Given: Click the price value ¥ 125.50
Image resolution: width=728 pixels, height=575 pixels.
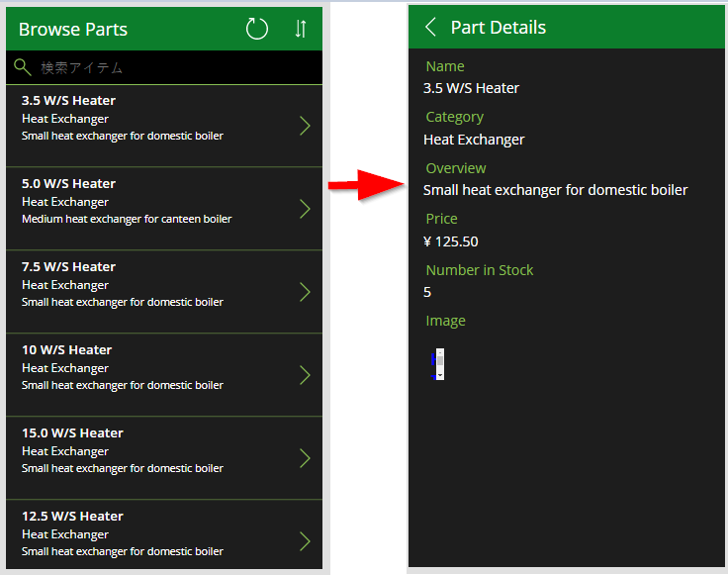Looking at the screenshot, I should point(451,241).
